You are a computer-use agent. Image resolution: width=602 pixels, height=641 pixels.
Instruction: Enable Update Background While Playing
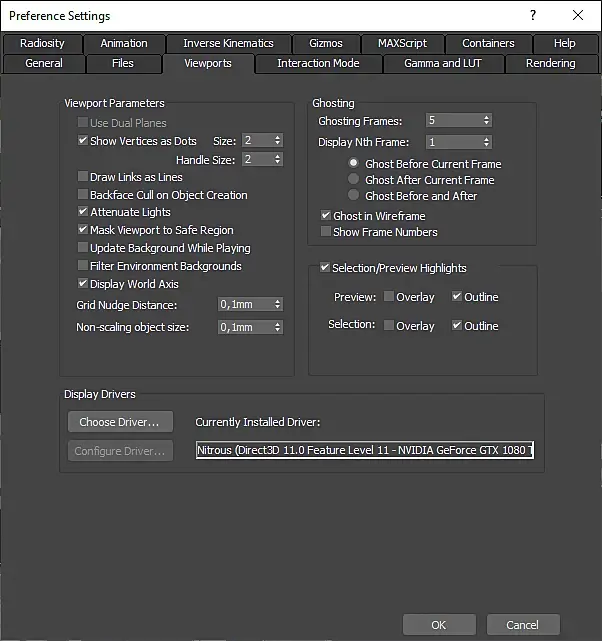pyautogui.click(x=83, y=247)
